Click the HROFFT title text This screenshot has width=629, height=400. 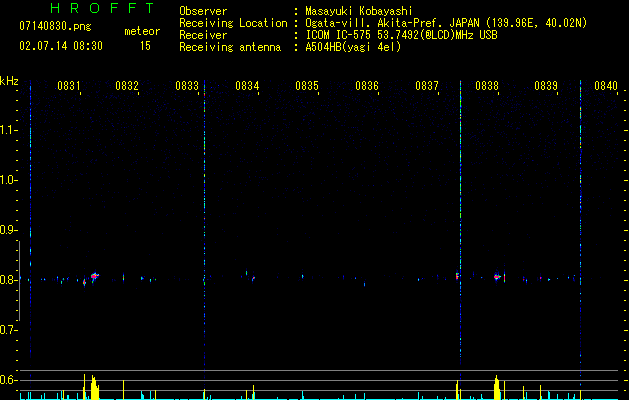click(x=103, y=8)
